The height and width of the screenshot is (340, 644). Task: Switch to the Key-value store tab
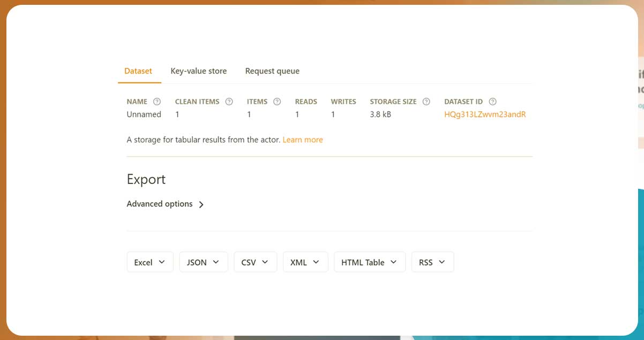[x=199, y=71]
